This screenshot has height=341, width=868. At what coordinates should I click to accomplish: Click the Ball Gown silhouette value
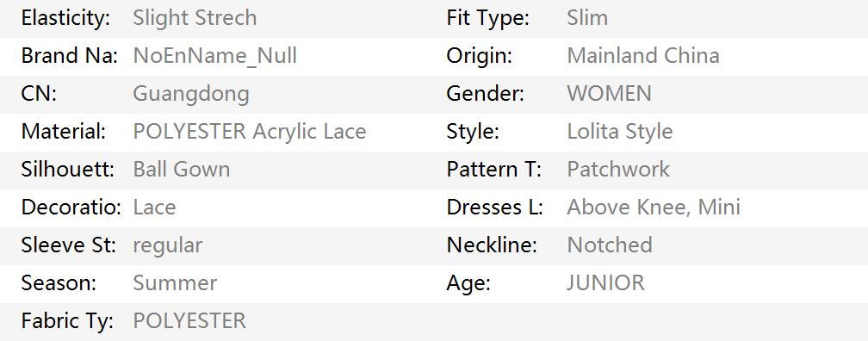tap(182, 170)
